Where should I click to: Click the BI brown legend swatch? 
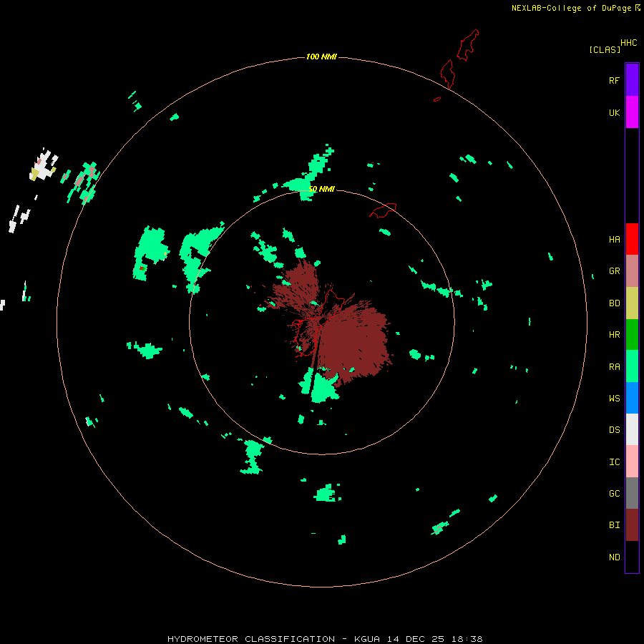632,525
